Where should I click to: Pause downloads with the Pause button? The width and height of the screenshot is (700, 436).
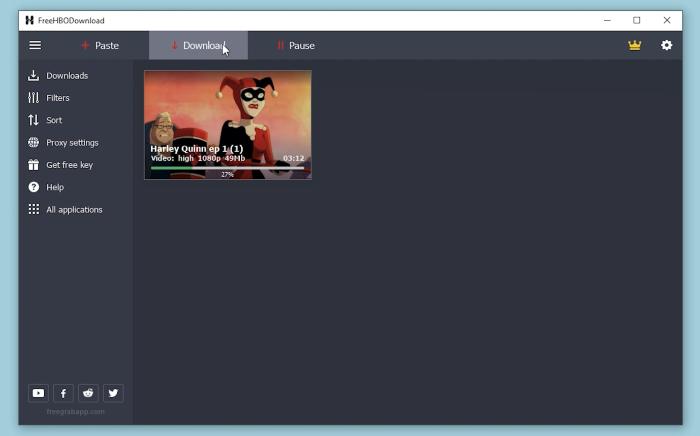pos(296,46)
